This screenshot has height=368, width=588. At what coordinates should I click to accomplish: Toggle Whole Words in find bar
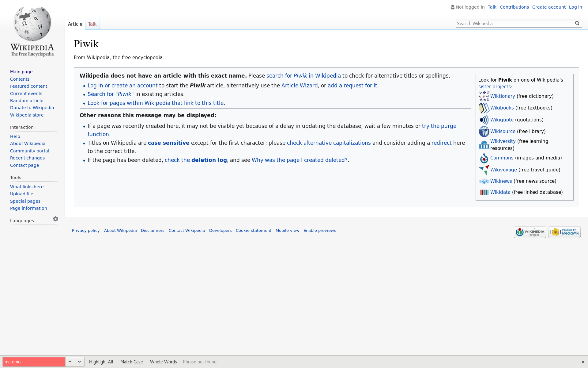tap(163, 362)
